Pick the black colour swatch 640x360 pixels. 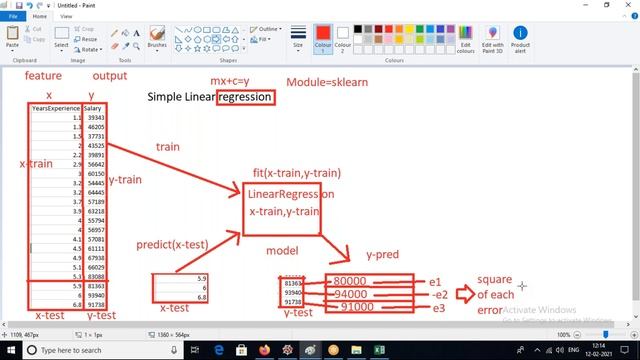point(358,29)
